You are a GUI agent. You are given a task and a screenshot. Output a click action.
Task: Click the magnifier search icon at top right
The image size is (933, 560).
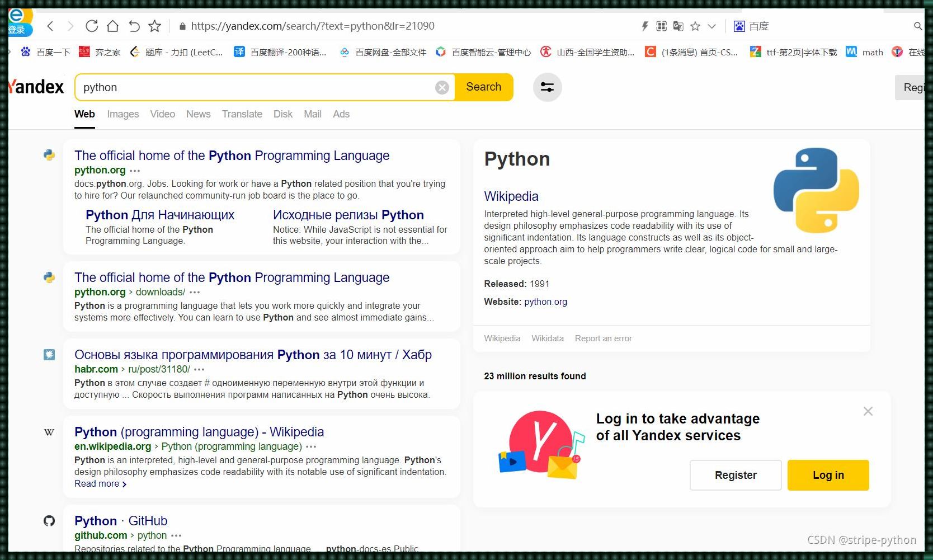point(917,26)
